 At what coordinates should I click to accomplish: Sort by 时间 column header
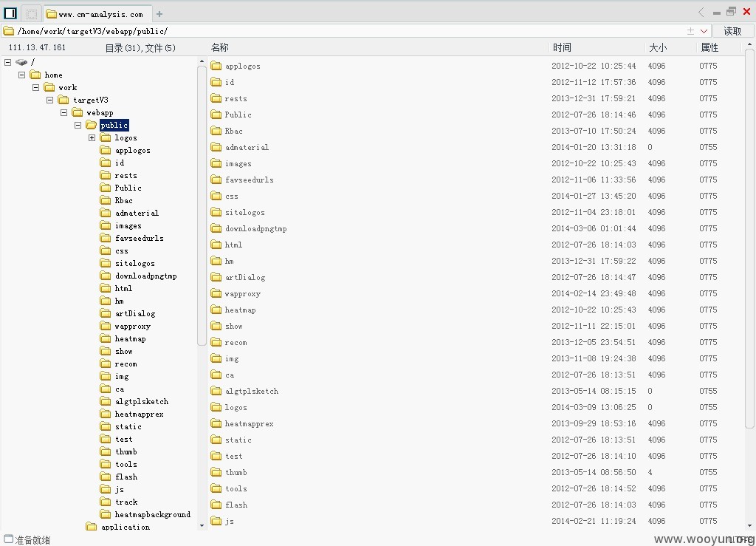[562, 47]
